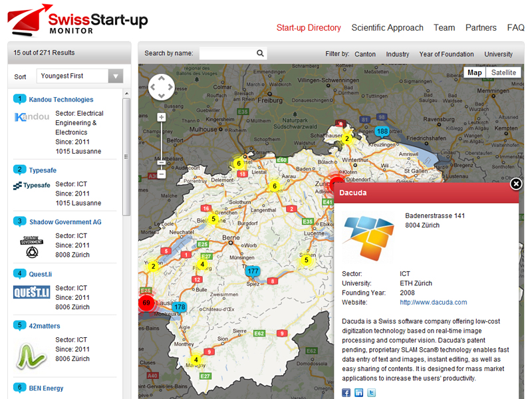Open Typesafe entry link
Viewport: 532px width, 399px height.
coord(43,170)
